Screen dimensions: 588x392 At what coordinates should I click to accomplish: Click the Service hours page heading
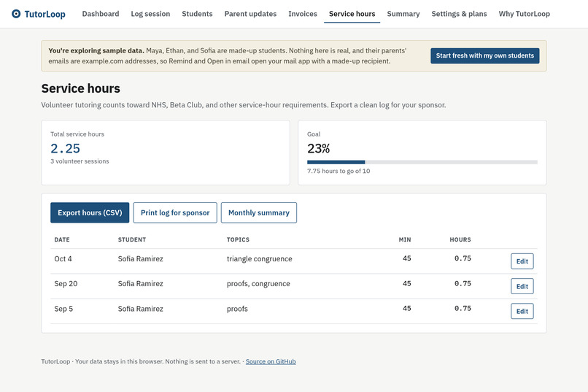coord(81,88)
